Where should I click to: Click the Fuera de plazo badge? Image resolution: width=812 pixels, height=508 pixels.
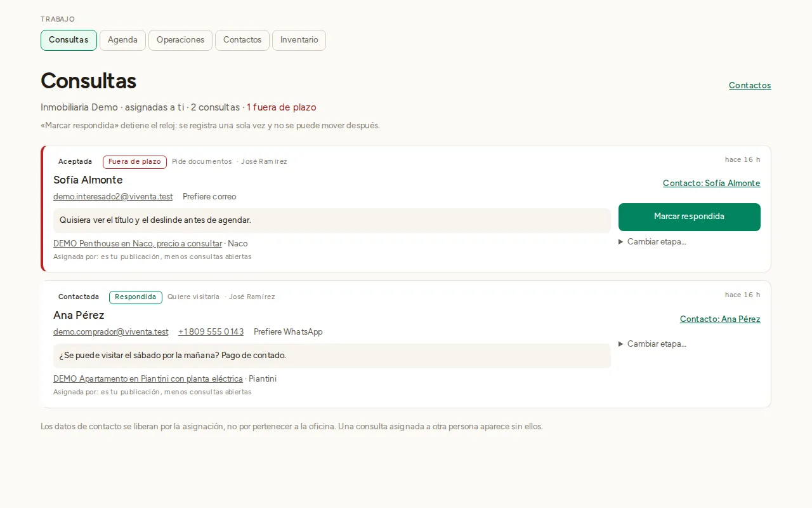pos(134,162)
